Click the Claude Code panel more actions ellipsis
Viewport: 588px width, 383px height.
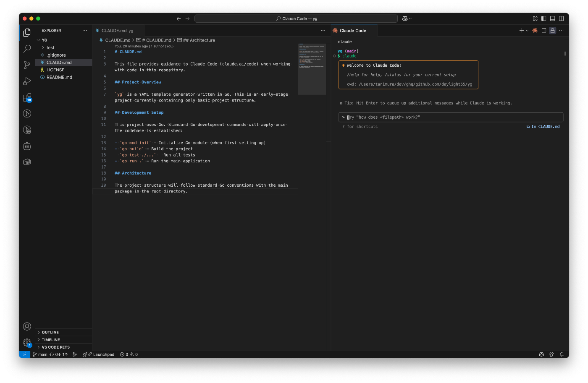coord(561,31)
